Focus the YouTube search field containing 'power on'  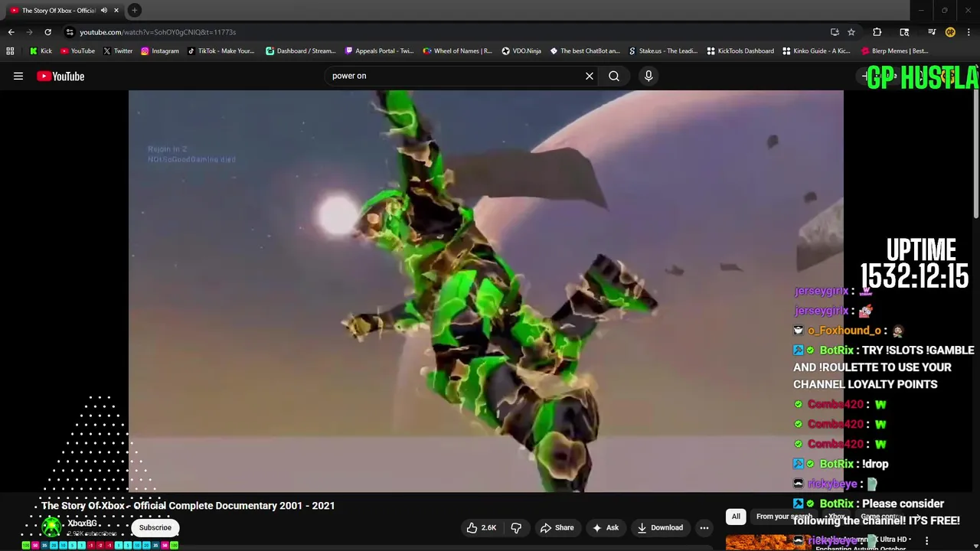pyautogui.click(x=456, y=76)
